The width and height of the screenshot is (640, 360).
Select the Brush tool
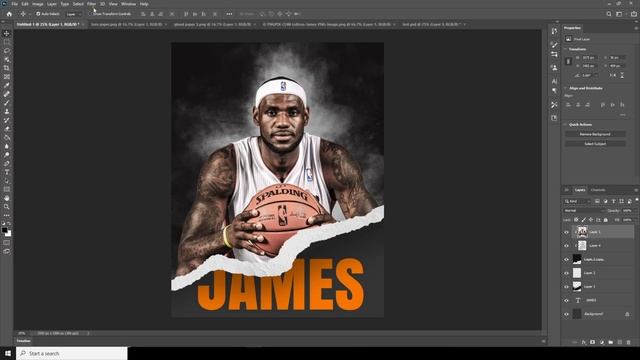point(7,102)
